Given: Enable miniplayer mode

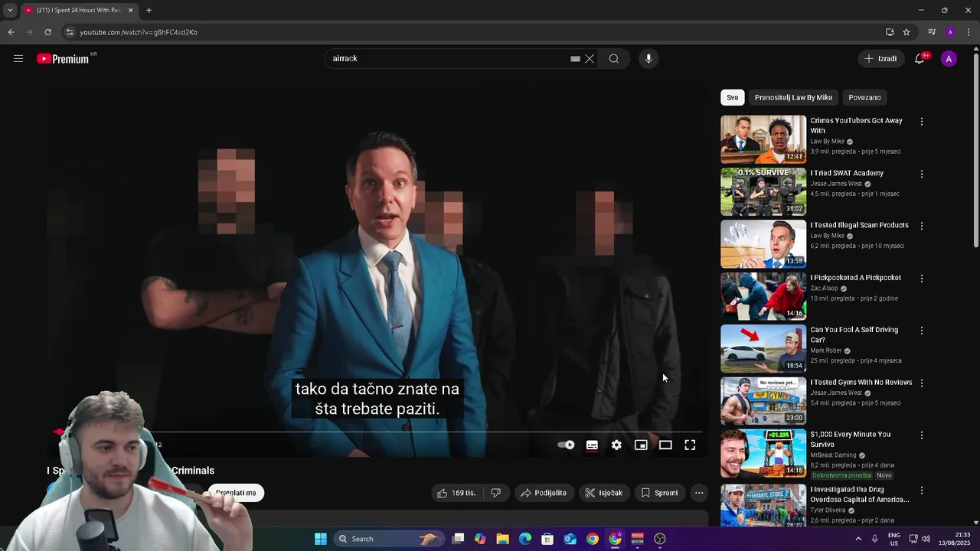Looking at the screenshot, I should pos(641,445).
